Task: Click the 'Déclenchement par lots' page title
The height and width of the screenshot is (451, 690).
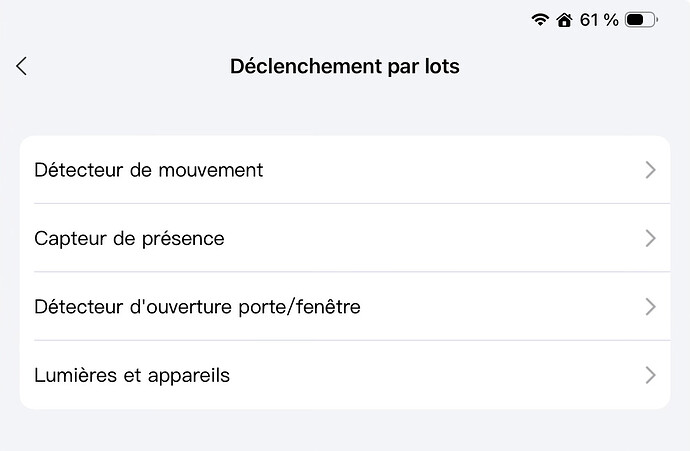Action: [x=345, y=66]
